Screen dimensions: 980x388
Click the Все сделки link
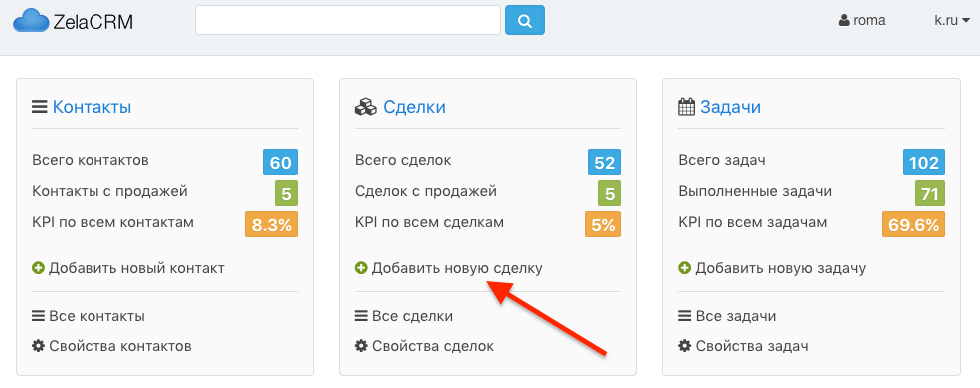[x=412, y=316]
